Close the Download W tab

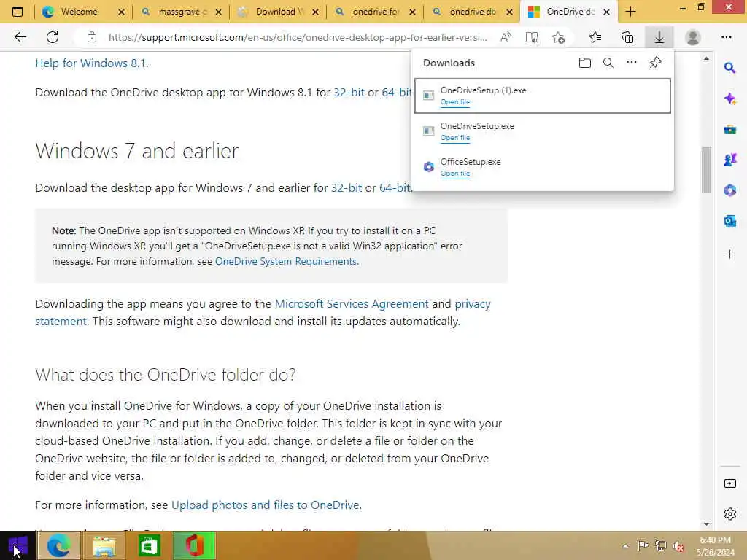(315, 12)
